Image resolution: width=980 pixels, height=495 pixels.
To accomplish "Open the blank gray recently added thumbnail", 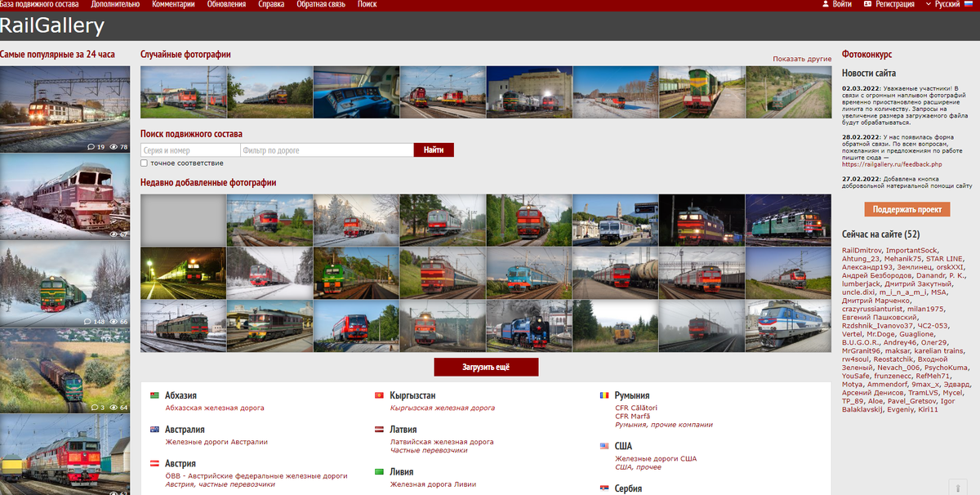I will pyautogui.click(x=183, y=220).
